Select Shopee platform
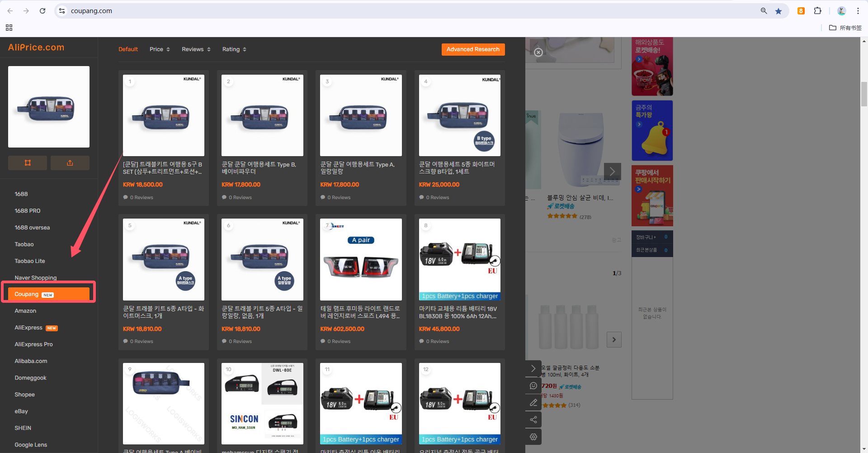Image resolution: width=868 pixels, height=453 pixels. tap(24, 395)
